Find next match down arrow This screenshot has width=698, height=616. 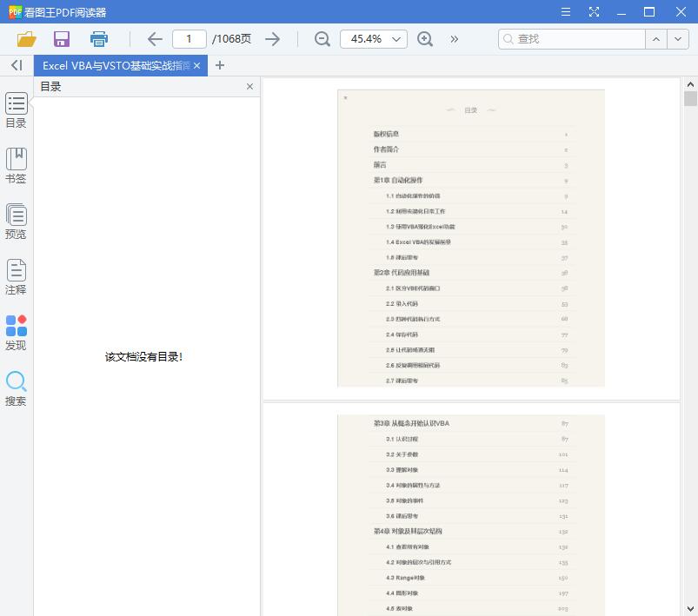pos(678,39)
